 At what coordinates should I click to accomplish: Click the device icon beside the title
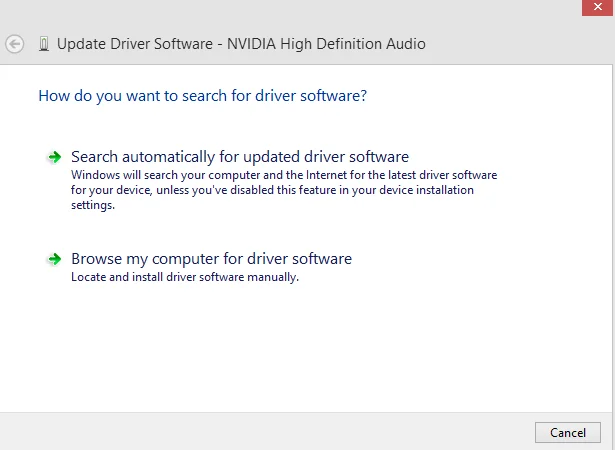[x=44, y=44]
